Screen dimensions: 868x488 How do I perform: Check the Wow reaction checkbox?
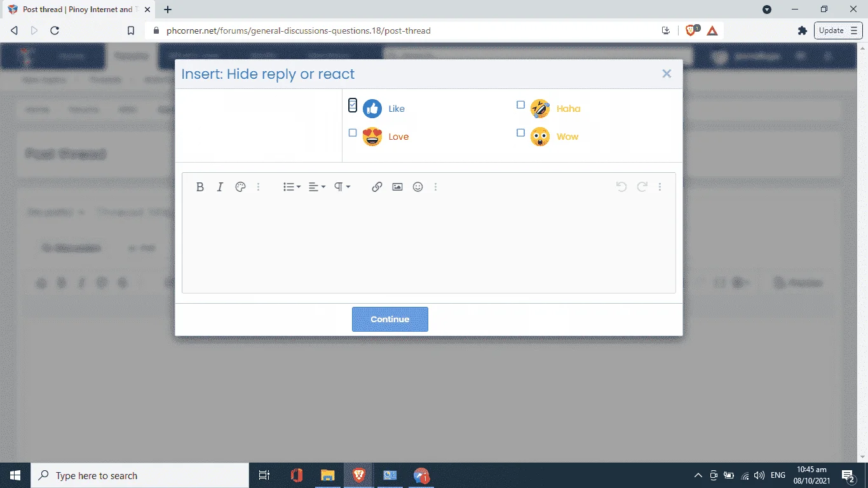coord(520,133)
